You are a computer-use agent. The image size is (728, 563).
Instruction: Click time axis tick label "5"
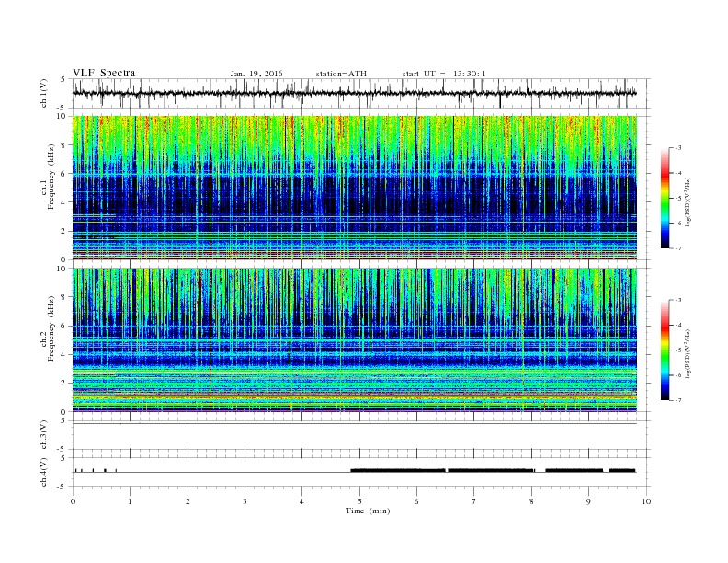(x=359, y=501)
